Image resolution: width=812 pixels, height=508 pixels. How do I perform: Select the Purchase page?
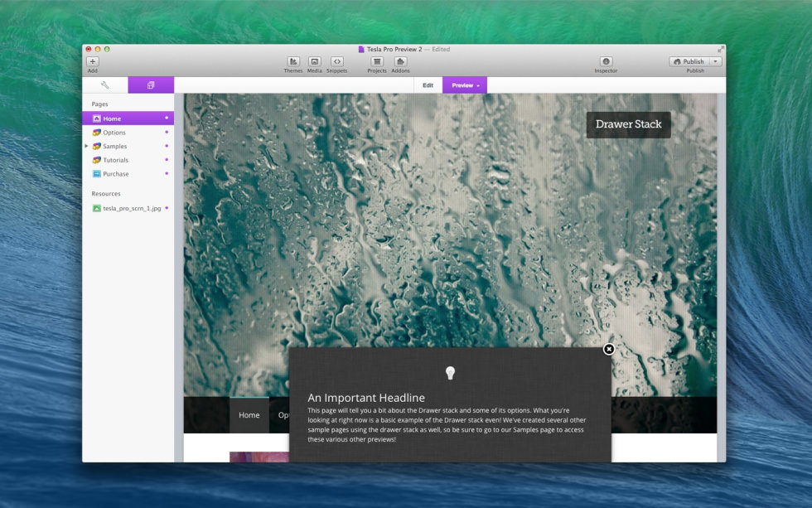coord(128,174)
